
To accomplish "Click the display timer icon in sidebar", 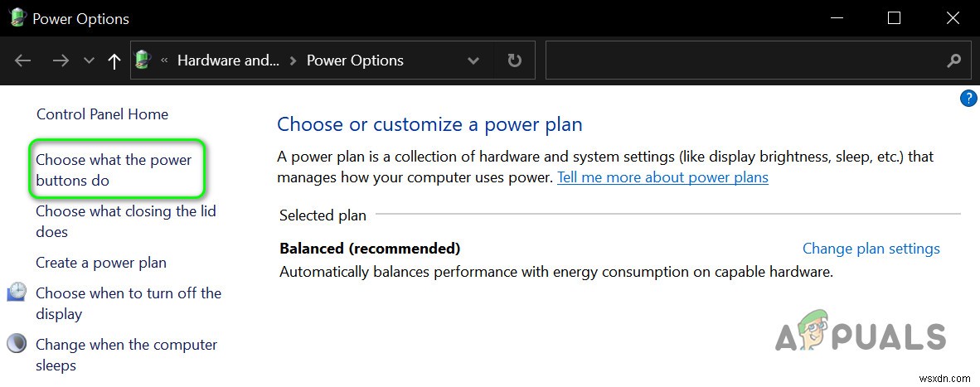I will (17, 293).
